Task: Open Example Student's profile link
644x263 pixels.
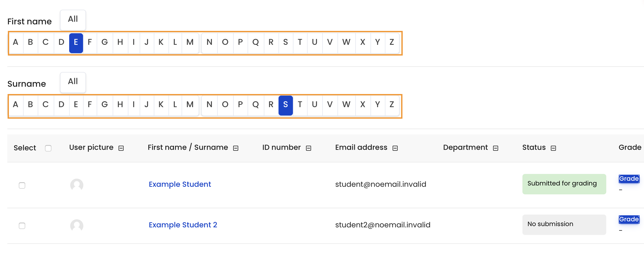Action: (x=180, y=184)
